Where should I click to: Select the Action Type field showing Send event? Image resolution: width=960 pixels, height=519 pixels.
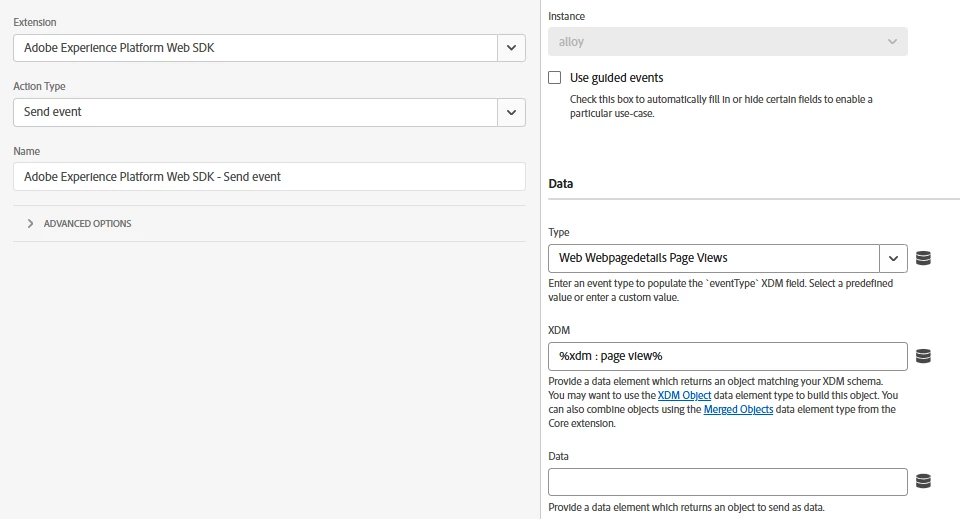(x=255, y=113)
